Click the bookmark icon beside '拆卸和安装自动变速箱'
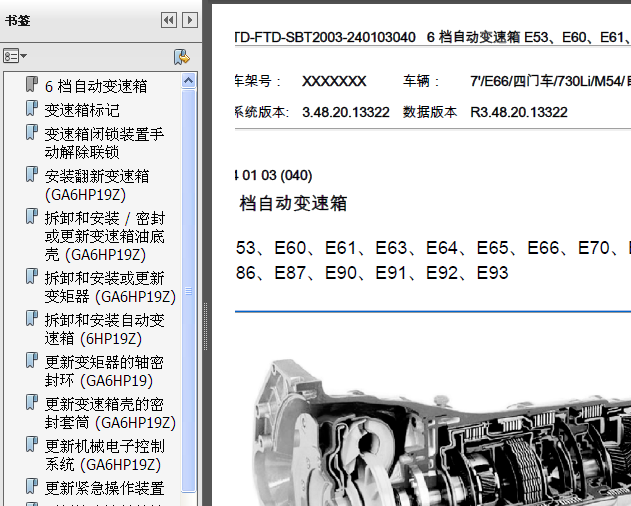The width and height of the screenshot is (631, 506). click(x=32, y=318)
